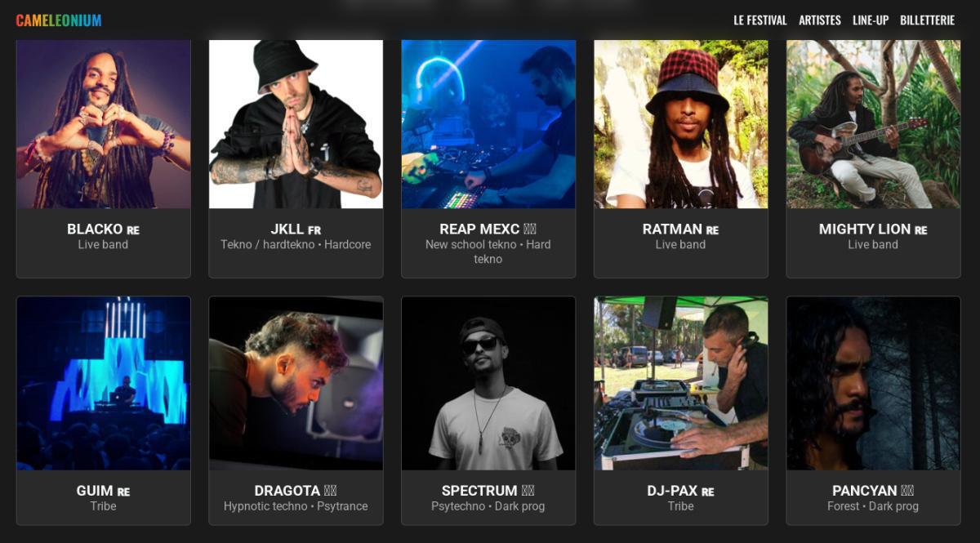Viewport: 980px width, 543px height.
Task: Click the Cameleonium logo
Action: 59,20
